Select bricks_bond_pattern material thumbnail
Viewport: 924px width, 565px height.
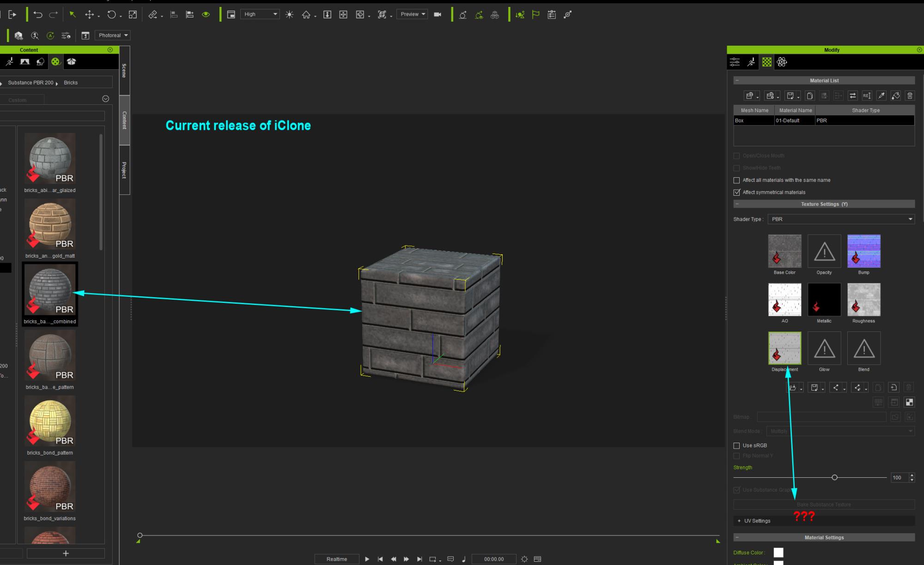coord(50,421)
